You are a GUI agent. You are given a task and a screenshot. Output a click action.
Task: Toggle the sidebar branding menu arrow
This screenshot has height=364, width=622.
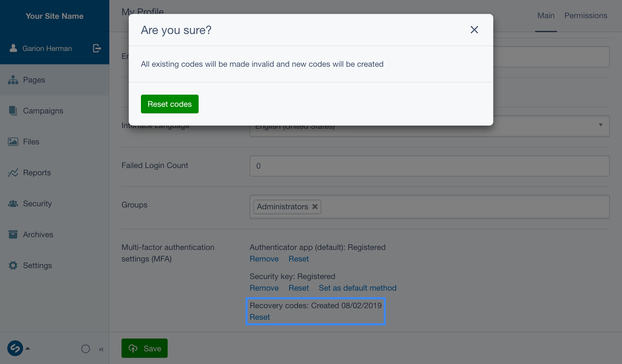coord(28,349)
